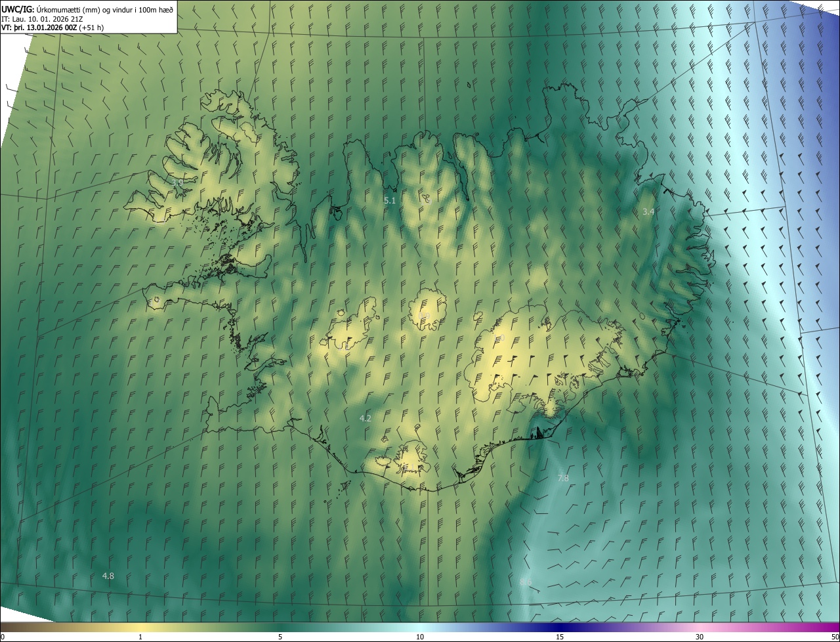
Task: Click the '30' tick label on the color scale
Action: 700,637
